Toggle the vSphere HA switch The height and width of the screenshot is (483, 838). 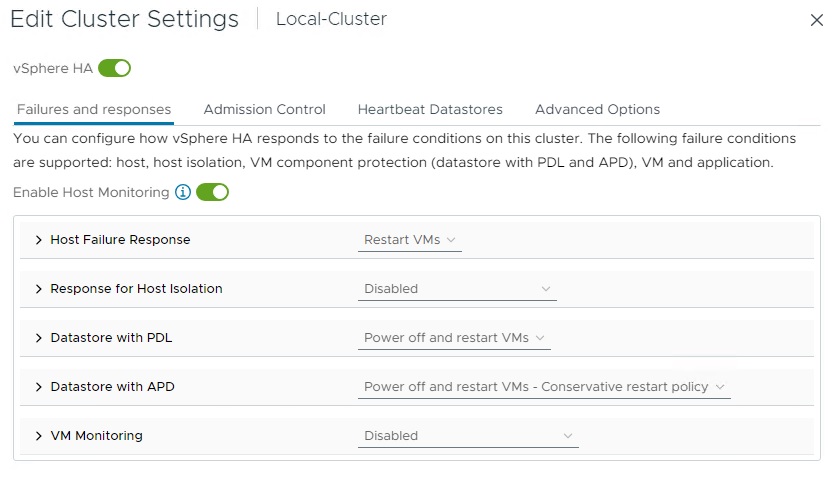point(114,68)
